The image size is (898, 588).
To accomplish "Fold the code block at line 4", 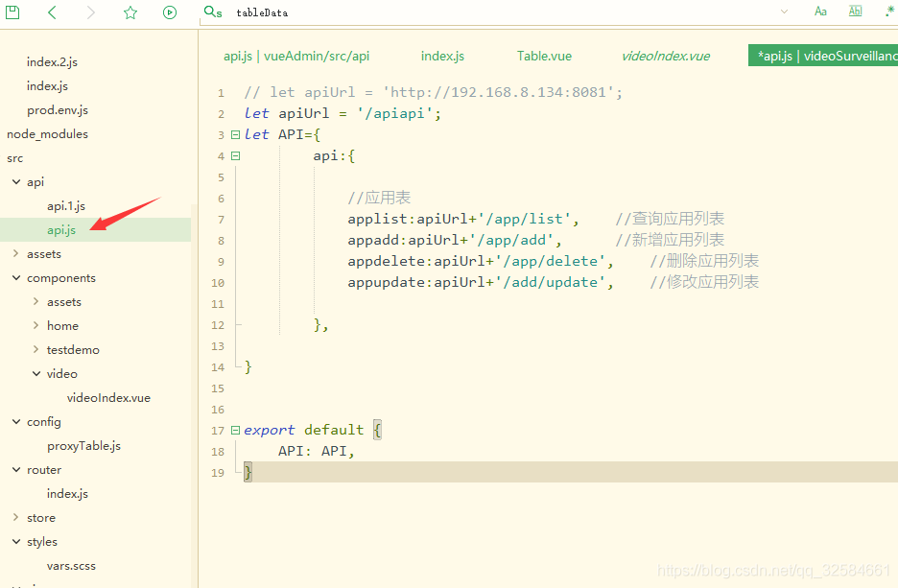I will tap(236, 155).
